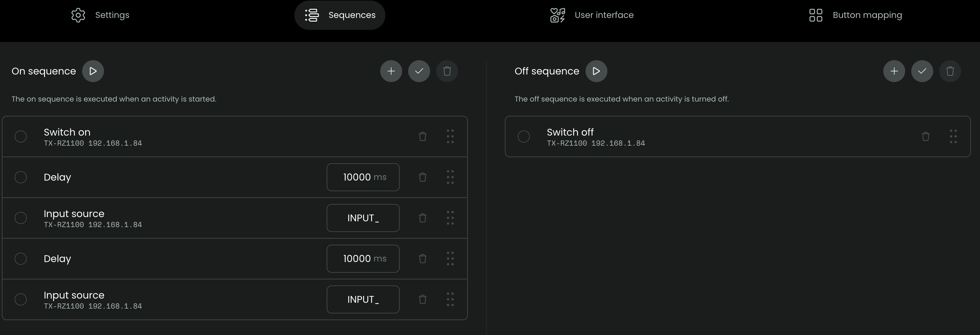Select first Input source step circle
Screen dimensions: 980x335
pyautogui.click(x=21, y=218)
